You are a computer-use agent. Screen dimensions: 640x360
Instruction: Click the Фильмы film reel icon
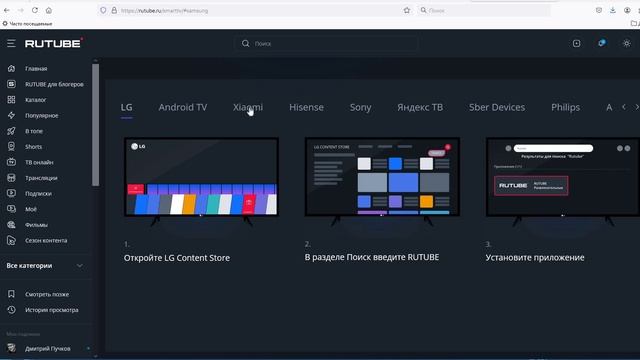tap(11, 224)
